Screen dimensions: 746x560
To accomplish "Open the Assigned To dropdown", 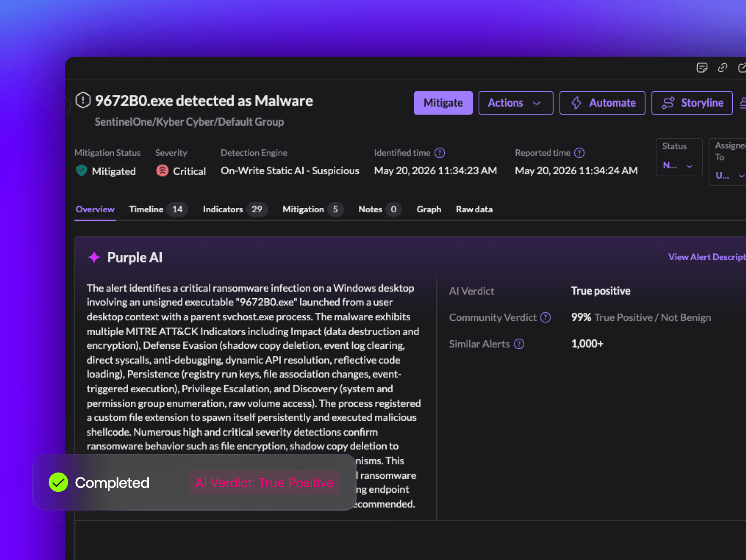I will [728, 162].
